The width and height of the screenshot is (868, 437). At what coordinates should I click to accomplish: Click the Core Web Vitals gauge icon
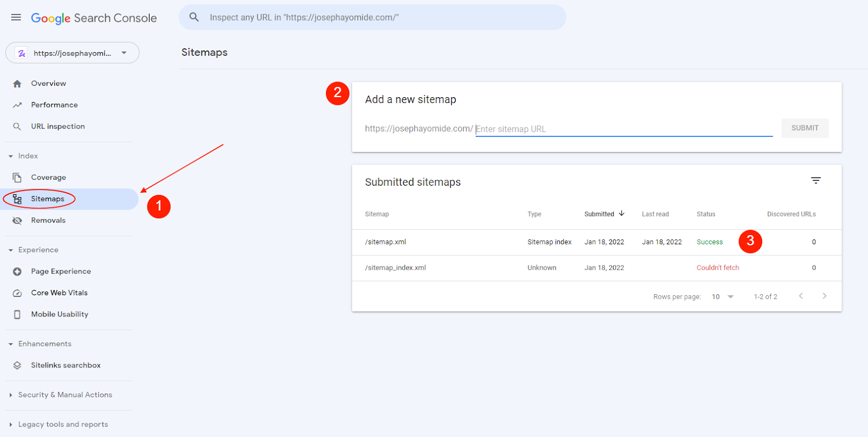(17, 293)
